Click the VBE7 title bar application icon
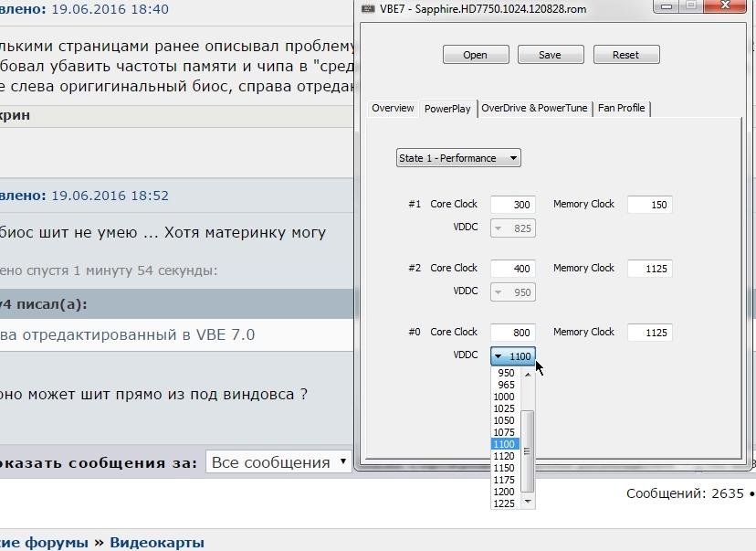The image size is (756, 551). [x=368, y=9]
